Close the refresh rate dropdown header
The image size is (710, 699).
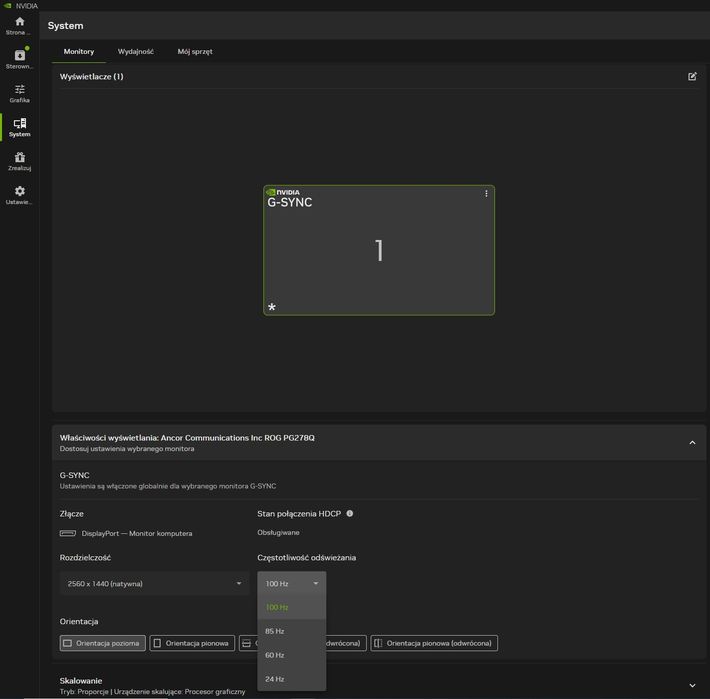point(292,584)
